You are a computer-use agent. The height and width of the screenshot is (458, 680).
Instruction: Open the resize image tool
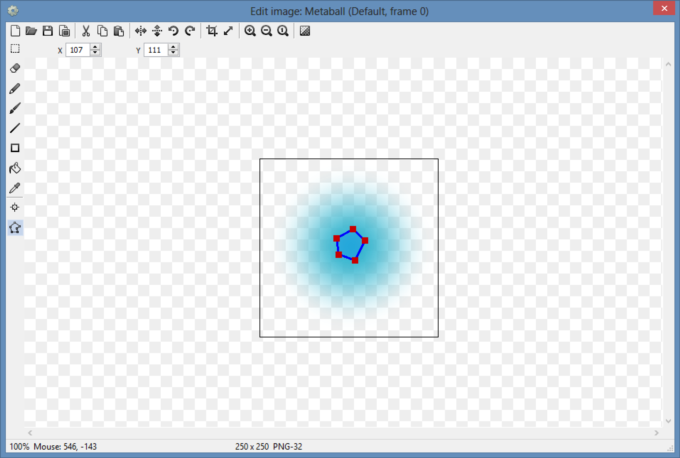[x=228, y=31]
